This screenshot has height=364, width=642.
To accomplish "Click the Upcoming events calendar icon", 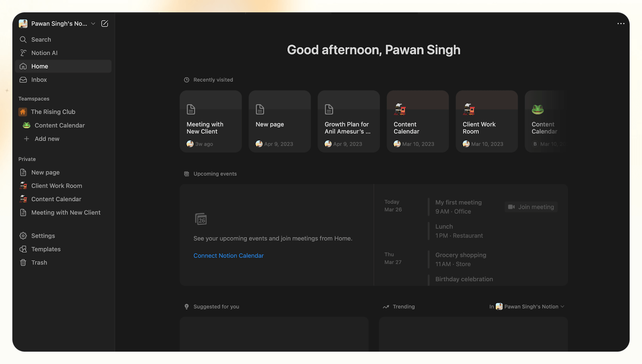I will click(x=187, y=174).
